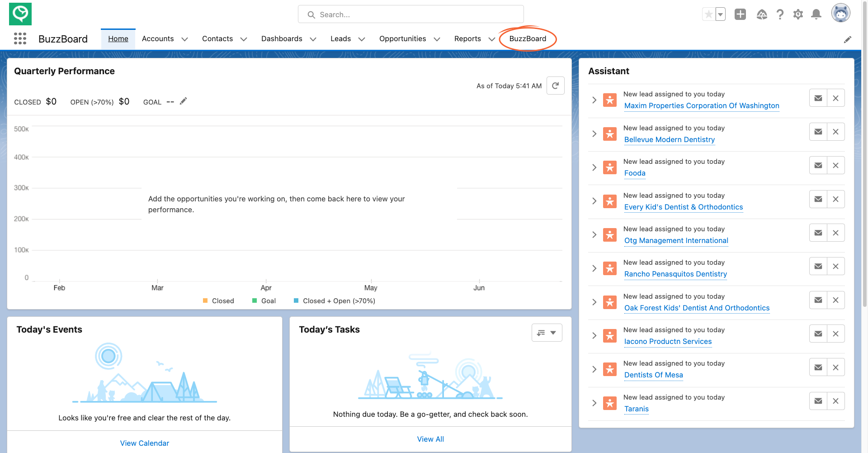The width and height of the screenshot is (868, 453).
Task: Click the user profile avatar
Action: pos(840,13)
